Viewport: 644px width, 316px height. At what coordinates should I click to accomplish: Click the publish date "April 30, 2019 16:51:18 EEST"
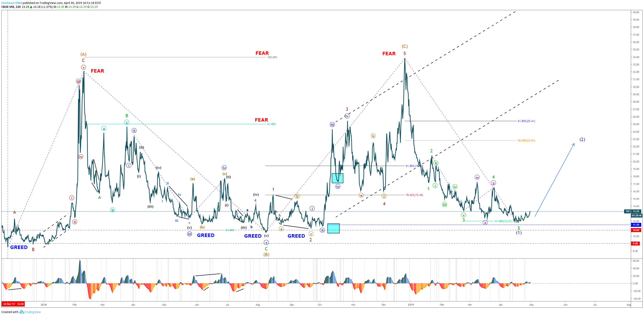coord(82,3)
